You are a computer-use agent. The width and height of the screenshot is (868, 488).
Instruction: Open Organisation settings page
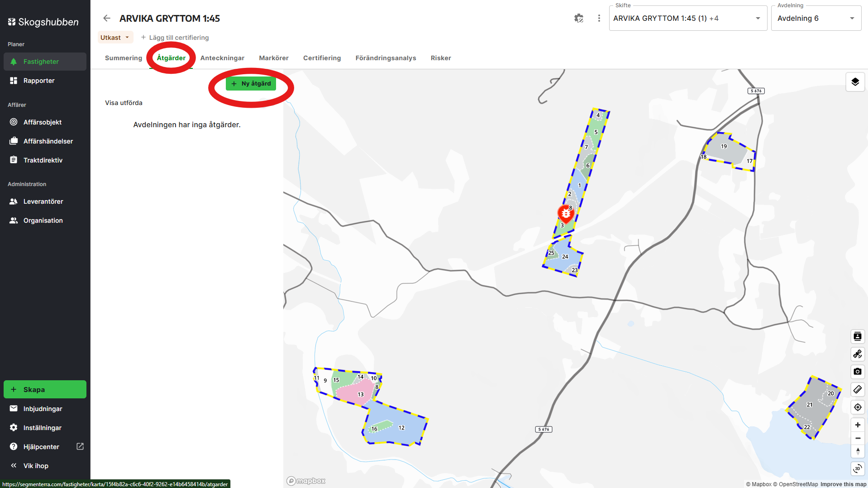[45, 220]
